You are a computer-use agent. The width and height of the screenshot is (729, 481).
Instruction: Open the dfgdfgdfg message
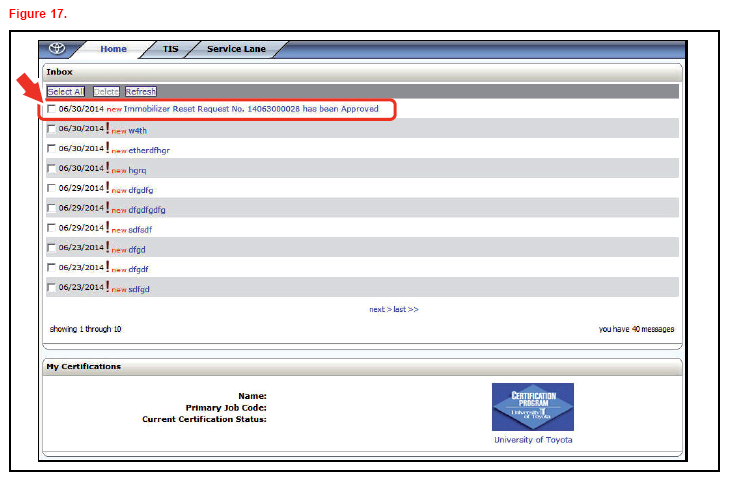tap(147, 210)
